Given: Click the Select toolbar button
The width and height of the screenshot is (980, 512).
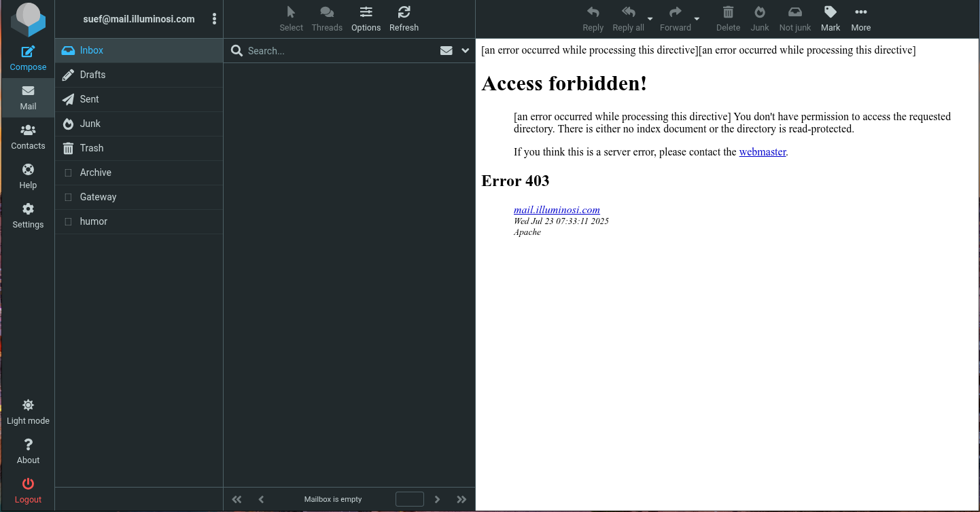Looking at the screenshot, I should tap(291, 19).
